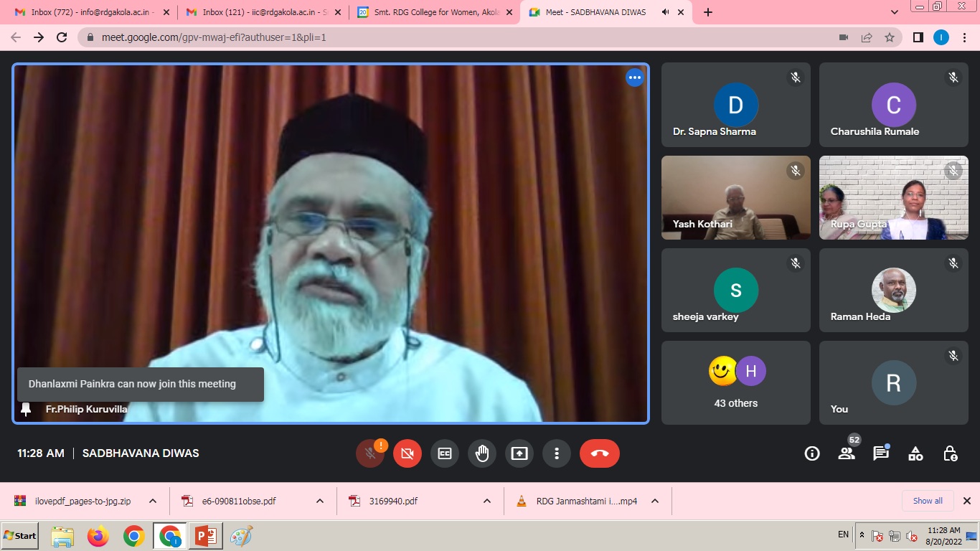The height and width of the screenshot is (551, 980).
Task: Raise hand in the meeting
Action: (482, 453)
